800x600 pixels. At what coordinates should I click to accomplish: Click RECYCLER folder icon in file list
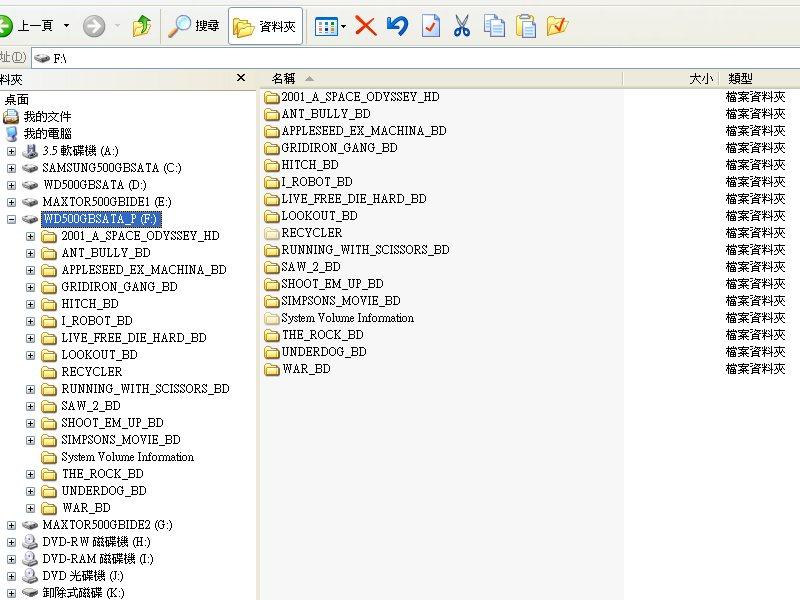[272, 233]
